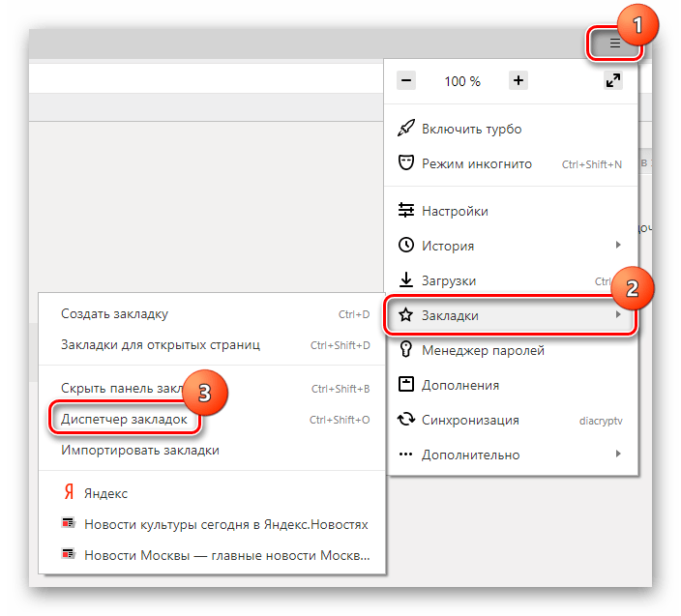Screen dimensions: 681x616
Task: Click Новости культуры bookmark favicon
Action: click(68, 523)
